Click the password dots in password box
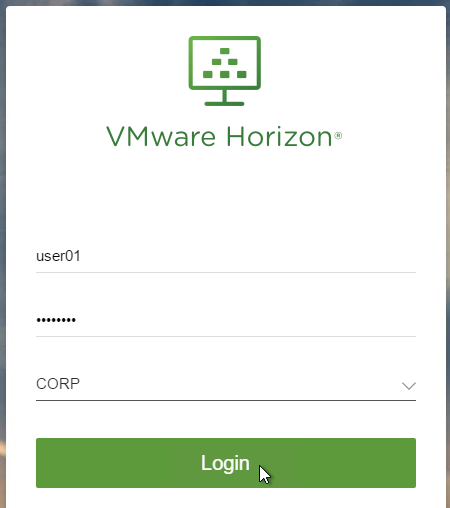Viewport: 450px width, 508px height. point(56,320)
